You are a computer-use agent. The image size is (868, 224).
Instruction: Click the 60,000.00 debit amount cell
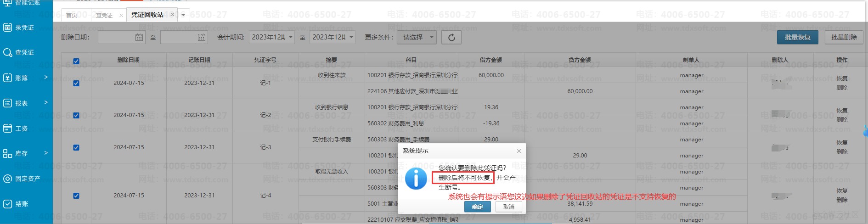point(491,75)
